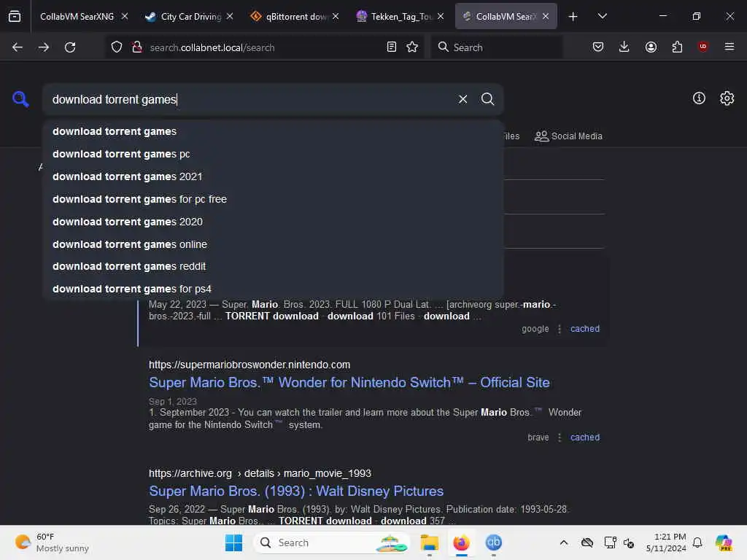The height and width of the screenshot is (560, 747).
Task: Choose suggestion 'download torrent games for ps4'
Action: click(273, 289)
